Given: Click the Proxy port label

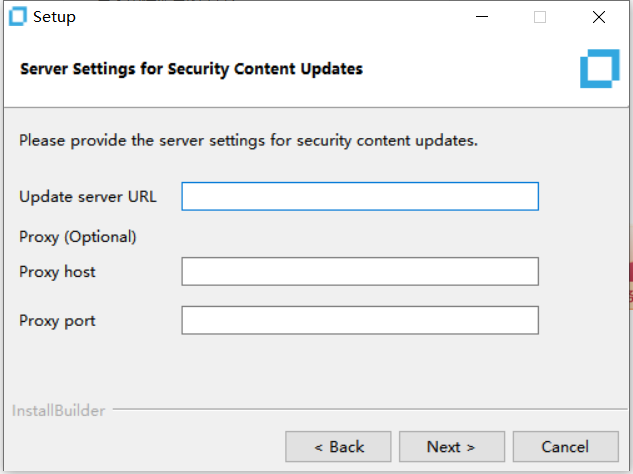Looking at the screenshot, I should click(x=57, y=321).
